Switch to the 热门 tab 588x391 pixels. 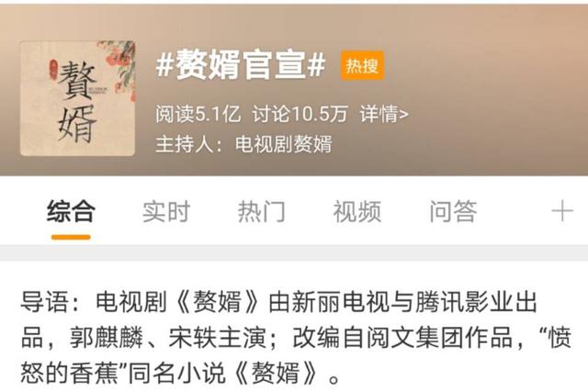(x=262, y=211)
